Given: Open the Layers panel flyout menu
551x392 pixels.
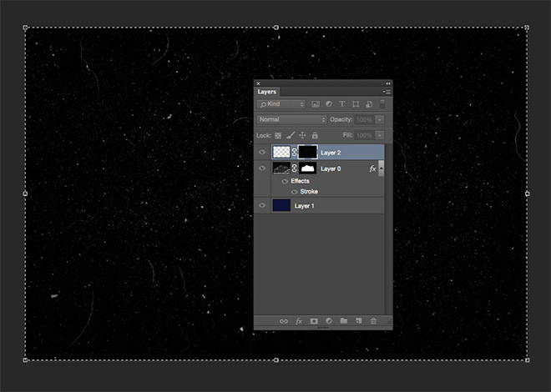Looking at the screenshot, I should click(387, 92).
